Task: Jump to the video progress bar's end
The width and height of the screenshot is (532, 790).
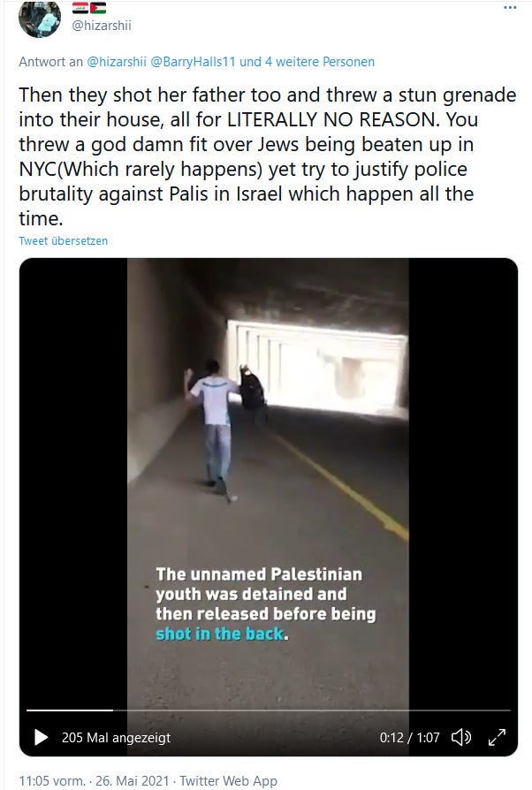Action: pyautogui.click(x=508, y=710)
